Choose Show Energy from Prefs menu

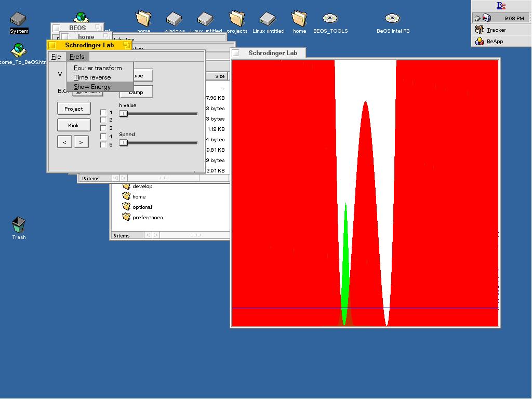[100, 87]
